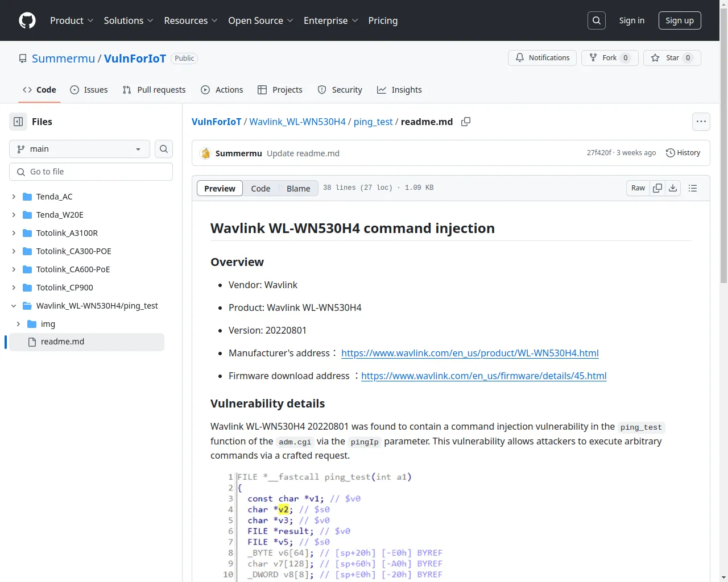Collapse the file tree panel icon
This screenshot has width=728, height=582.
point(18,122)
